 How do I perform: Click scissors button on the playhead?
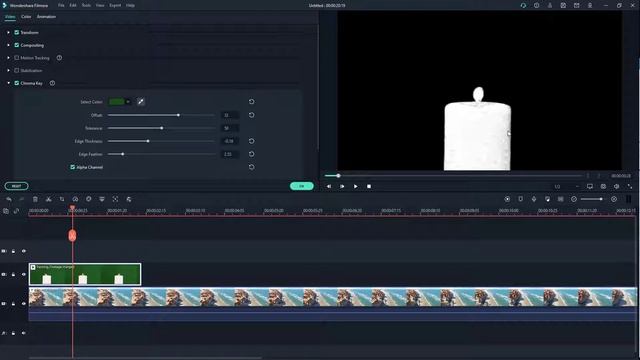point(72,236)
